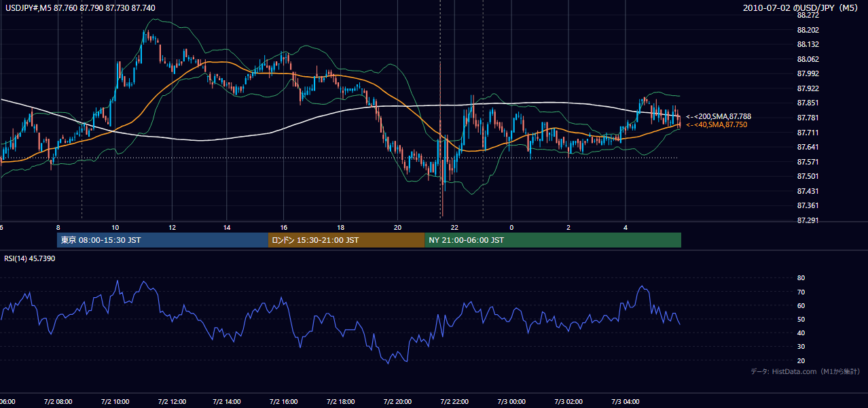868x408 pixels.
Task: Click the 7/2 10:00 bottom time label
Action: pos(115,401)
